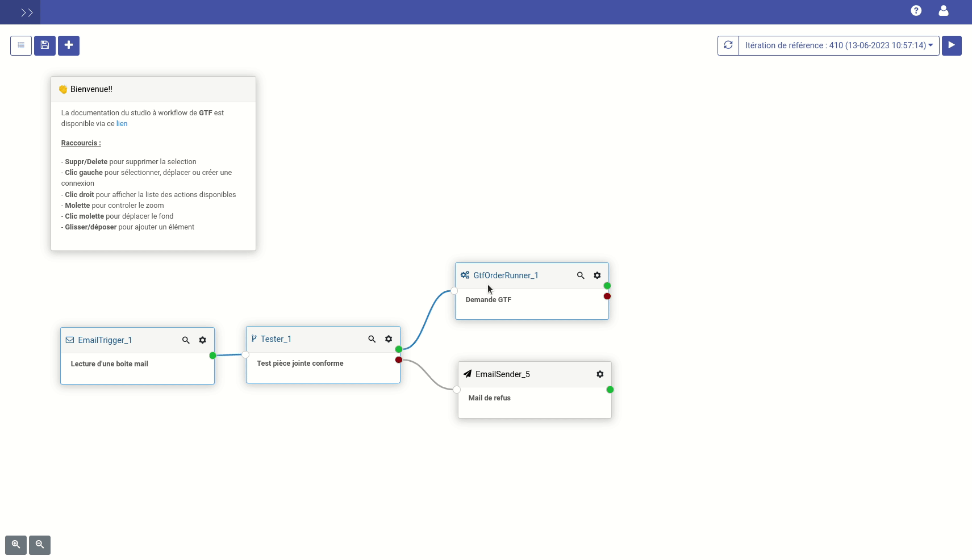Screen dimensions: 972x560
Task: Select 'Test pièce jointe conforme' text
Action: pos(300,363)
